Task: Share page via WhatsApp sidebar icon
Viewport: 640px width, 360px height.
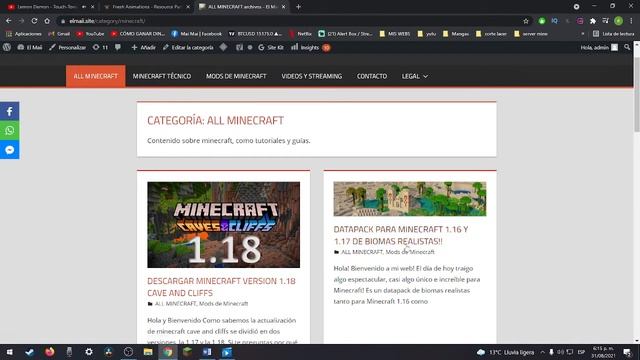Action: [x=9, y=130]
